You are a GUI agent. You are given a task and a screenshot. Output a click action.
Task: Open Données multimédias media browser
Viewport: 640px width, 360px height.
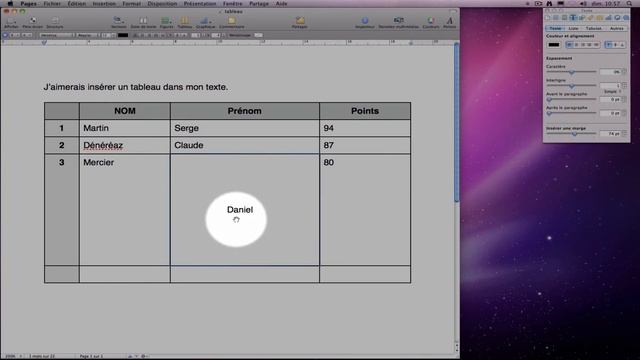point(398,21)
